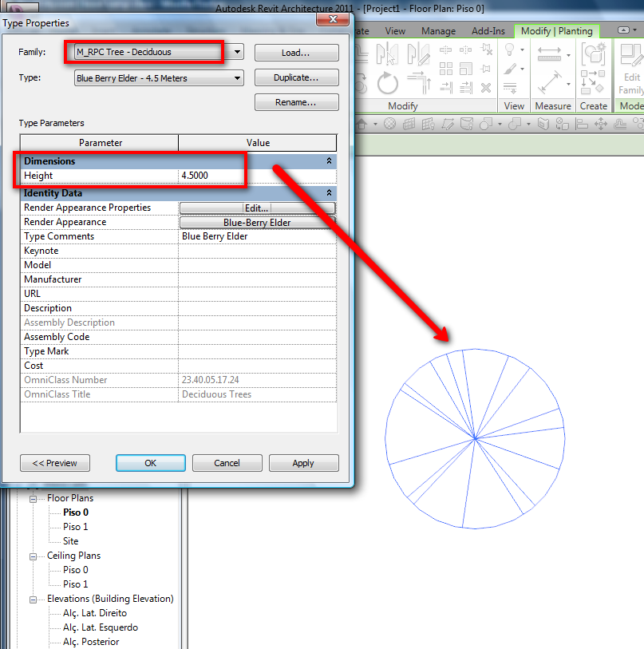Click the Edit Family button

[630, 69]
